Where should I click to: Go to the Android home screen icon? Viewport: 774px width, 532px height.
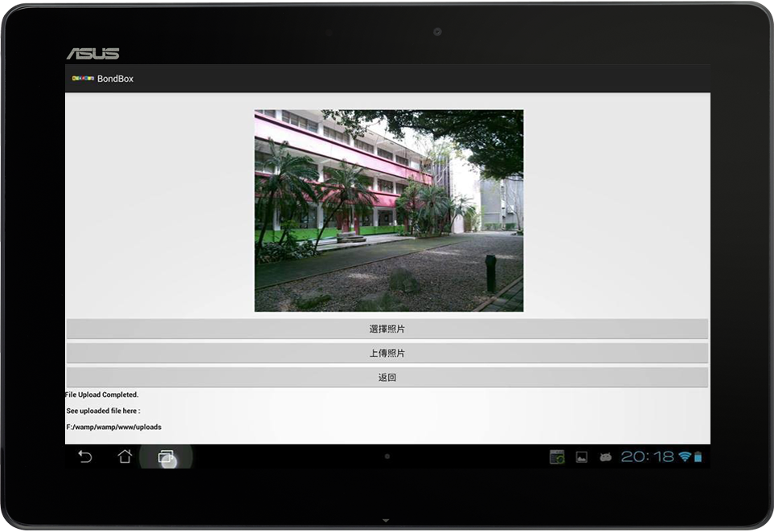(x=125, y=456)
